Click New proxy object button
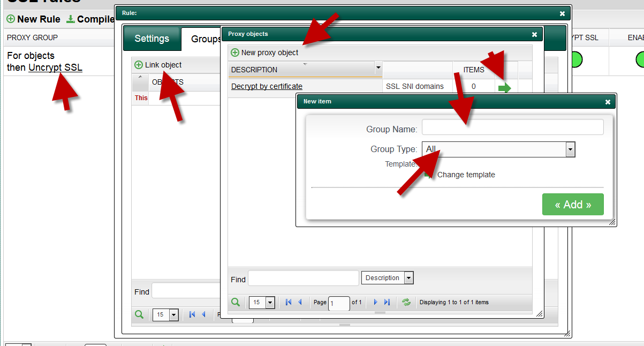The width and height of the screenshot is (644, 346). pyautogui.click(x=264, y=52)
